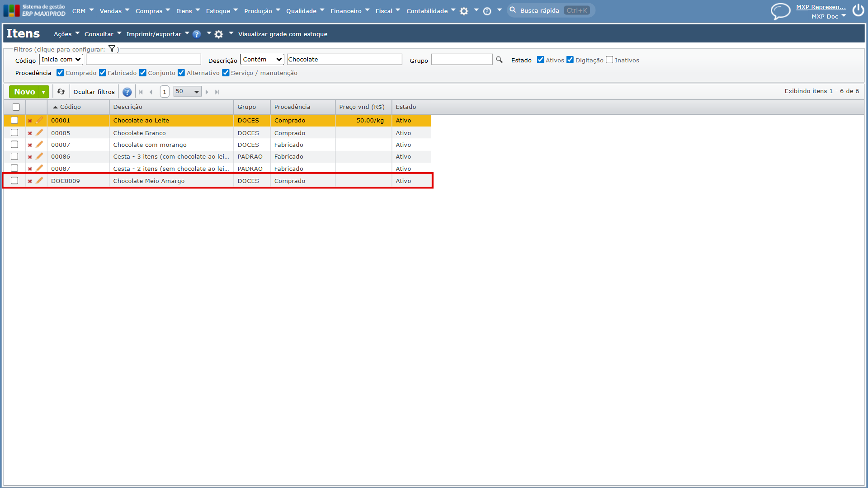Click the ERP MAXIPROD logo icon
Screen dimensions: 868x488
[12, 11]
